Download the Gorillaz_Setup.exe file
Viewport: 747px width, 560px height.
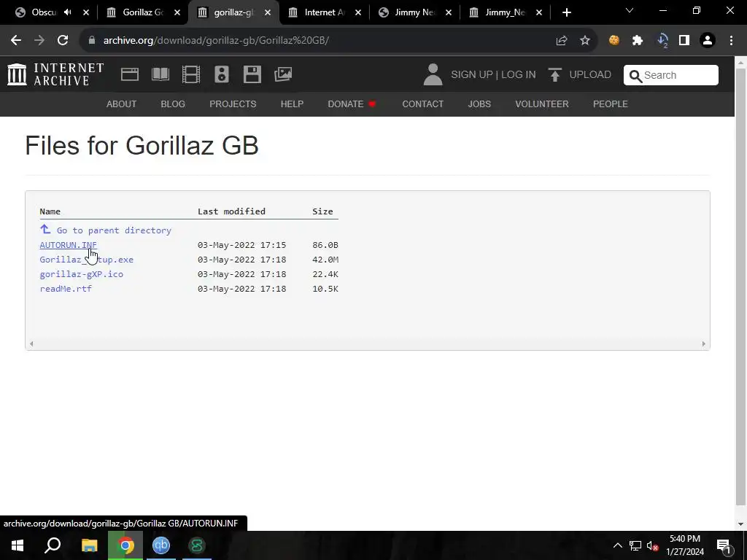(86, 260)
